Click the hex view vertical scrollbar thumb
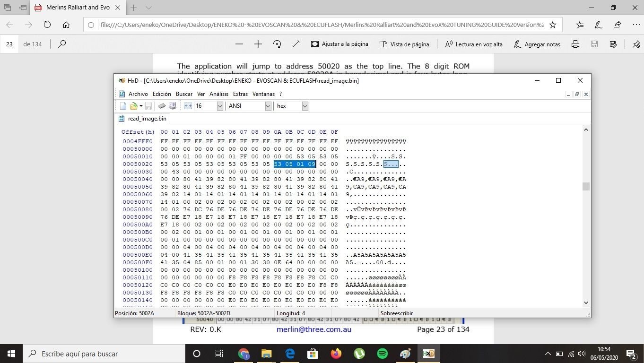Image resolution: width=644 pixels, height=363 pixels. [586, 186]
